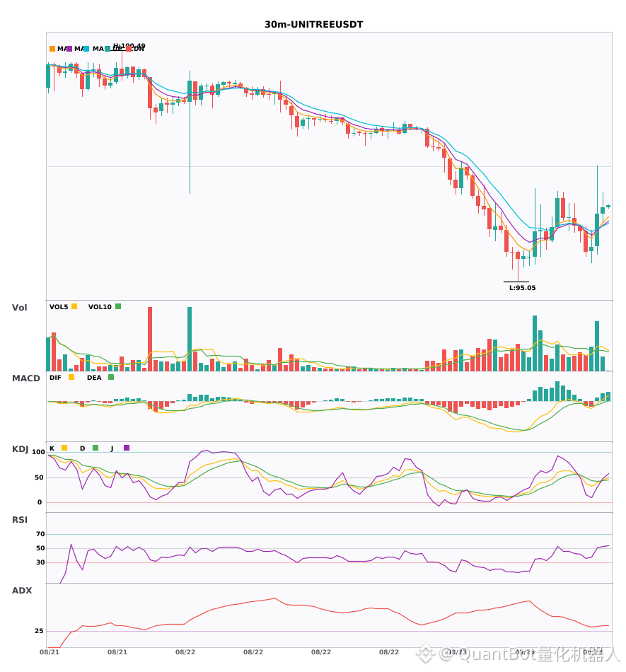The height and width of the screenshot is (672, 626).
Task: Click the tallest teal volume bar
Action: [190, 339]
